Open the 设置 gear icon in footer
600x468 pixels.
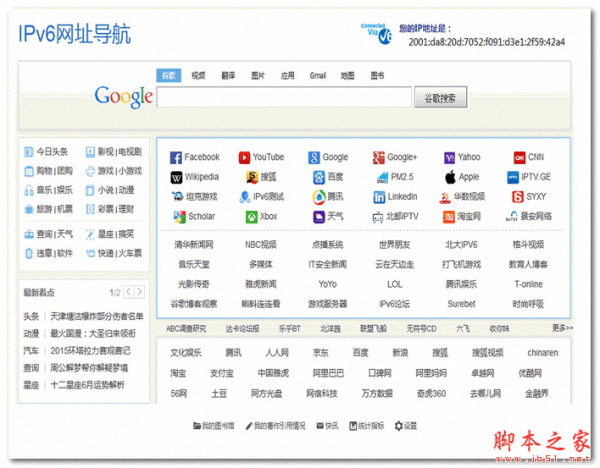click(399, 426)
